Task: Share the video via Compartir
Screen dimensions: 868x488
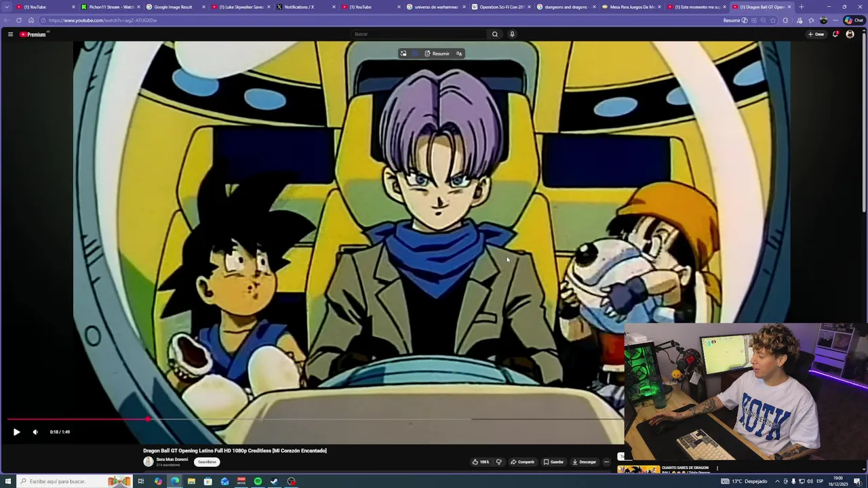Action: point(523,462)
